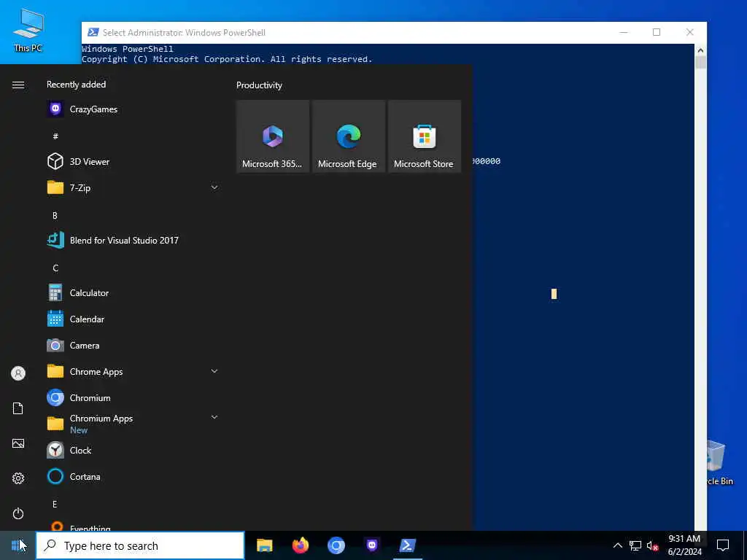
Task: Click the Type here to search box
Action: (x=141, y=545)
